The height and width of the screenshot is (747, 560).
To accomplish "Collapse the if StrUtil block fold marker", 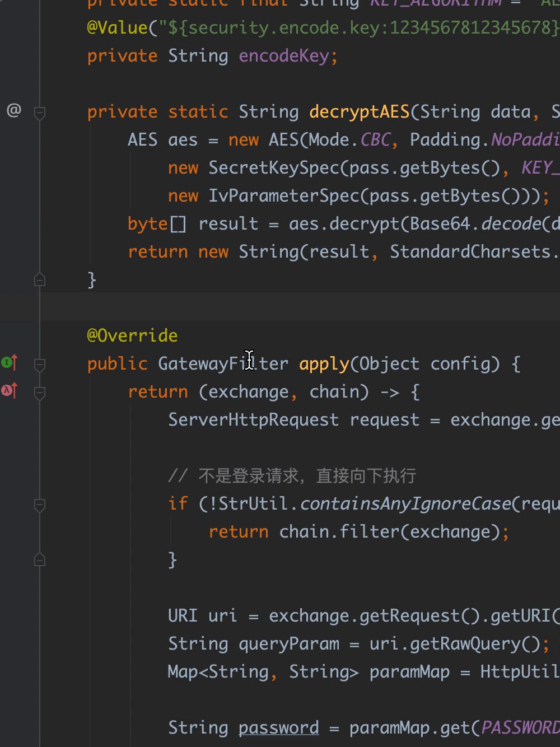I will tap(40, 505).
